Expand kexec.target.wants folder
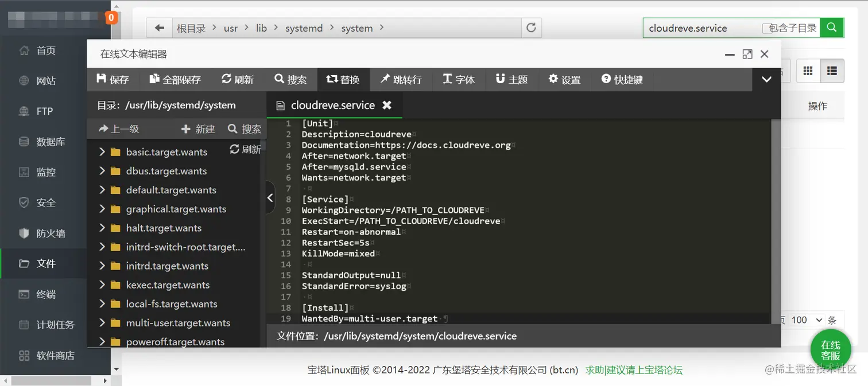Image resolution: width=868 pixels, height=386 pixels. (x=102, y=284)
